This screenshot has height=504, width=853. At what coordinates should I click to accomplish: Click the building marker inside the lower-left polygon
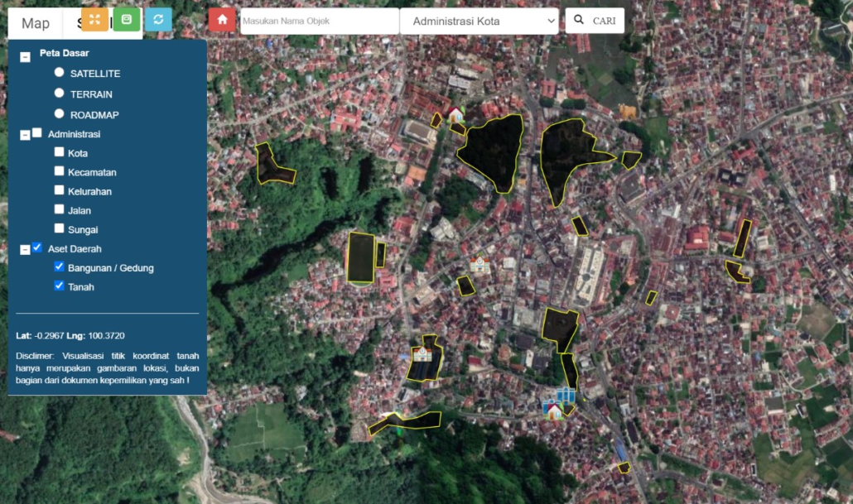(422, 354)
